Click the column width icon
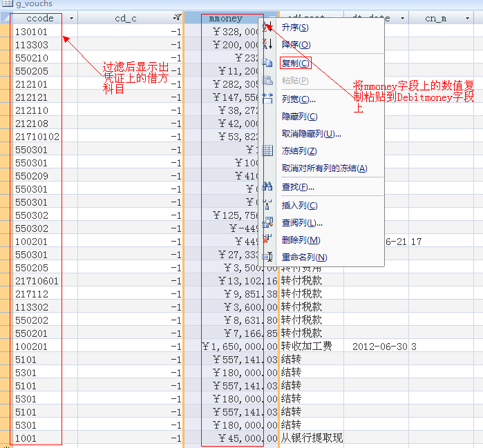This screenshot has width=483, height=448. pyautogui.click(x=267, y=99)
